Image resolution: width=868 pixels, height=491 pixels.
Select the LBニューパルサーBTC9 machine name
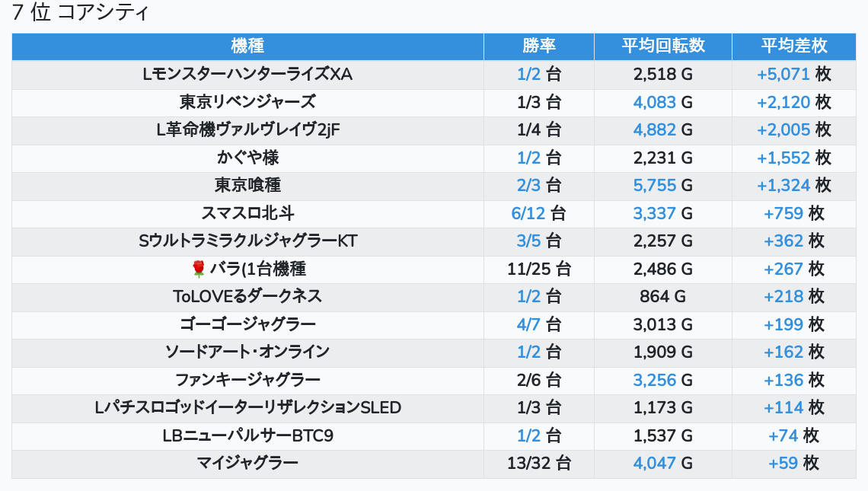coord(247,435)
